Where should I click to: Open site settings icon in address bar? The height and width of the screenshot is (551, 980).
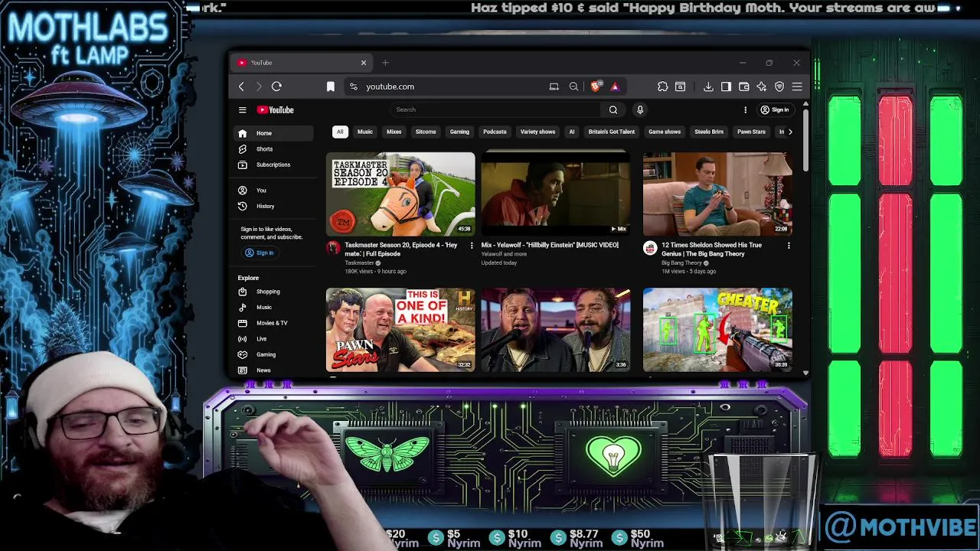pos(353,86)
